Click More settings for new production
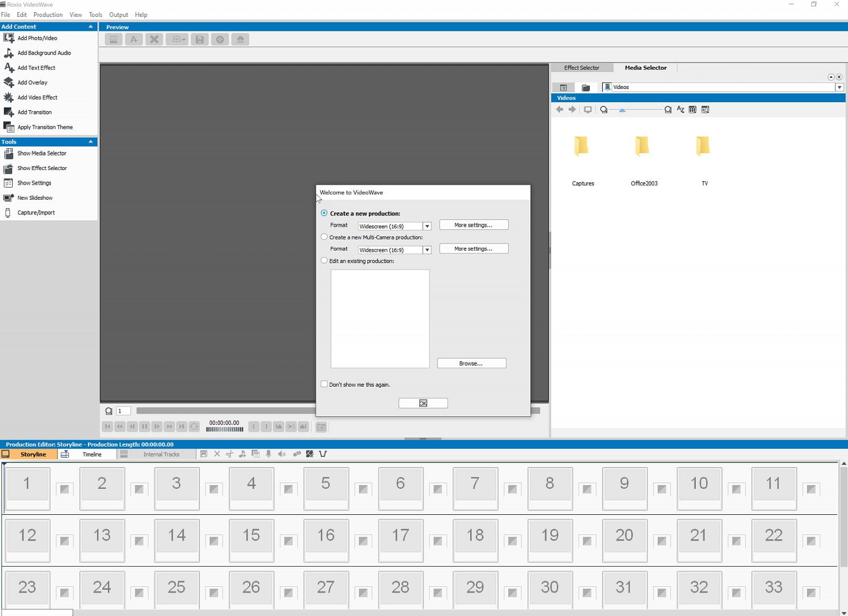Image resolution: width=848 pixels, height=616 pixels. pyautogui.click(x=474, y=225)
